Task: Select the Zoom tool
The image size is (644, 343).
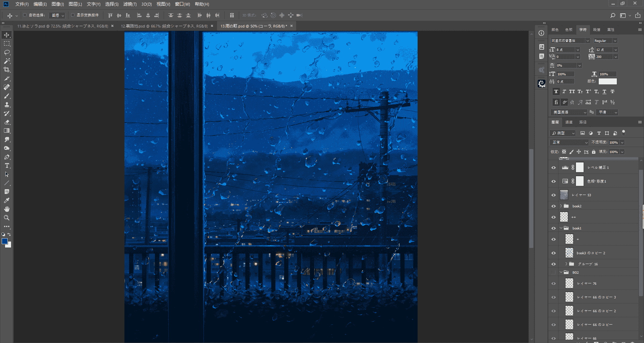Action: point(7,218)
